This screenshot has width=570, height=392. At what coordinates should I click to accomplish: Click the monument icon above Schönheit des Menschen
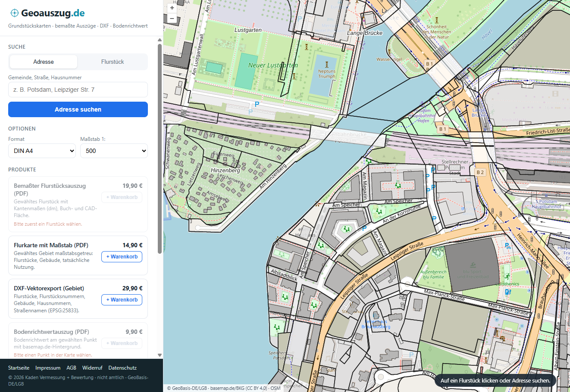click(436, 20)
